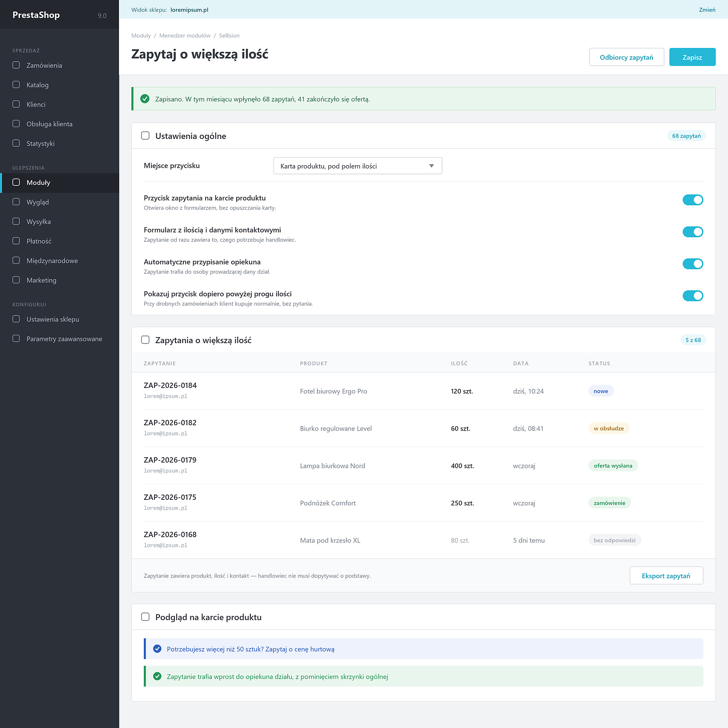The image size is (728, 728).
Task: Disable the Przycisk zapytania na karcie produktu switch
Action: [692, 200]
